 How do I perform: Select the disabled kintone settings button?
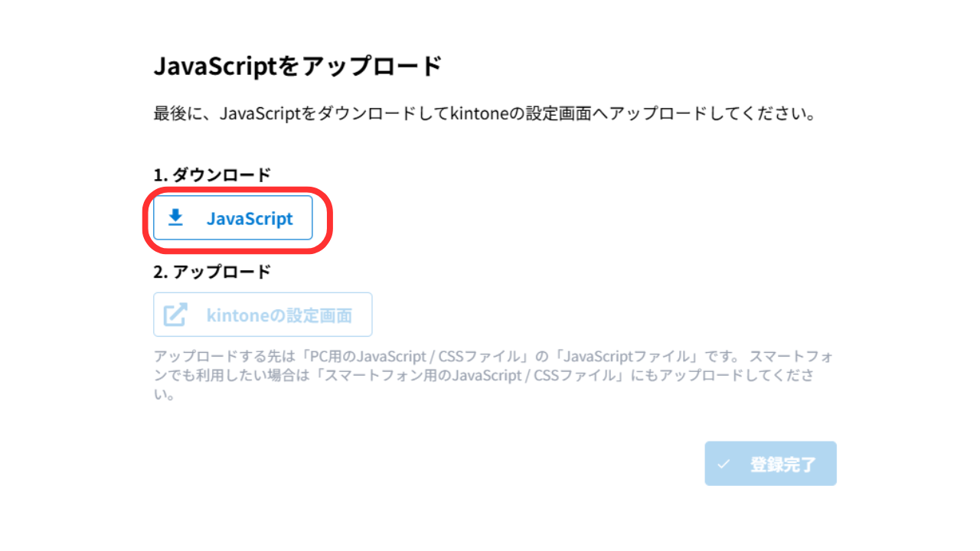tap(263, 315)
